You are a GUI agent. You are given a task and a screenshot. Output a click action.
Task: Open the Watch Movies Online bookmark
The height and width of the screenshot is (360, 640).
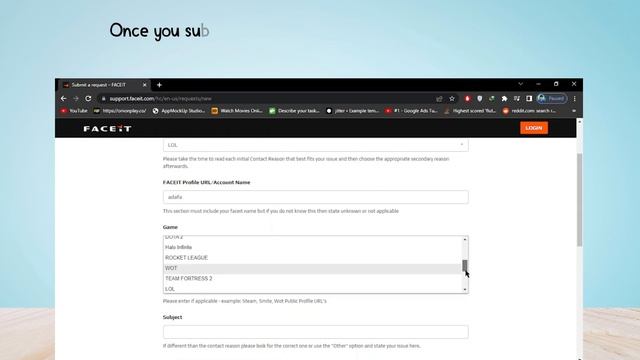click(x=237, y=111)
